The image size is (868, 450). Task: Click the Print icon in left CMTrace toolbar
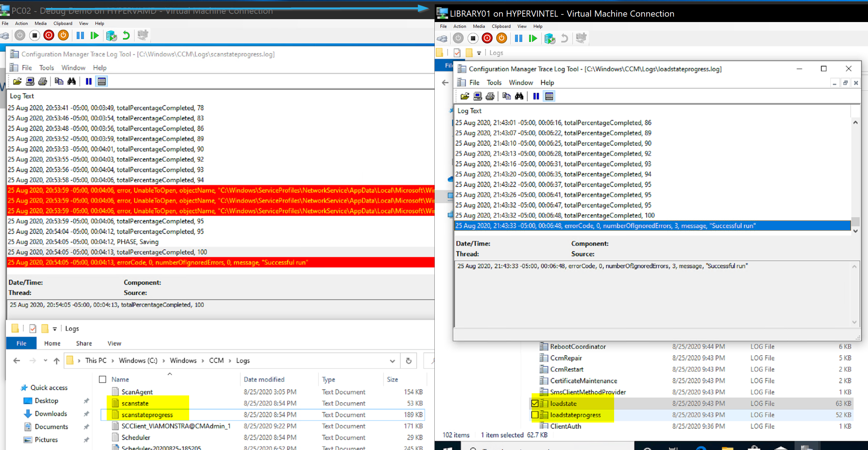coord(43,81)
